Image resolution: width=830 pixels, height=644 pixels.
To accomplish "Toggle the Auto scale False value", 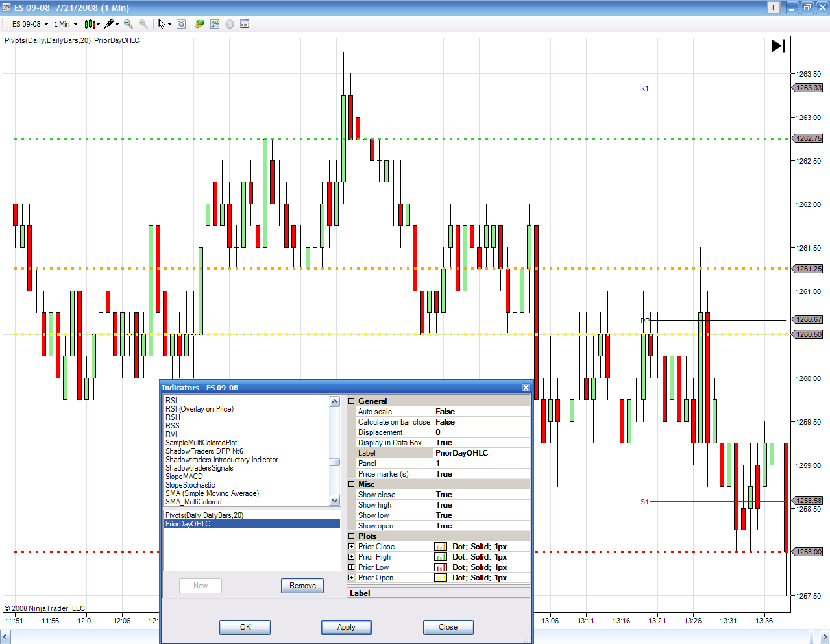I will pos(481,412).
